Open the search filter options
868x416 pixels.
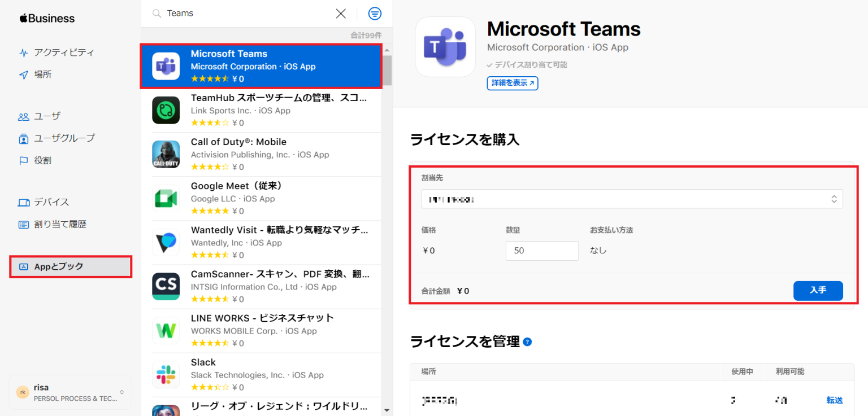click(375, 13)
